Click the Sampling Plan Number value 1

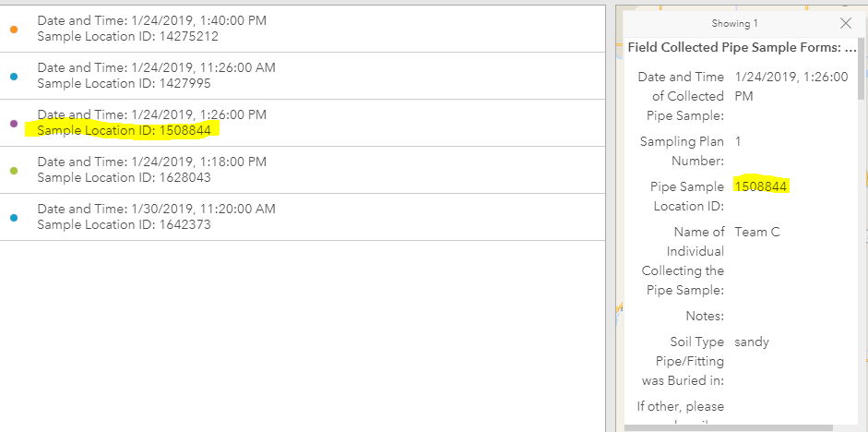[x=738, y=141]
